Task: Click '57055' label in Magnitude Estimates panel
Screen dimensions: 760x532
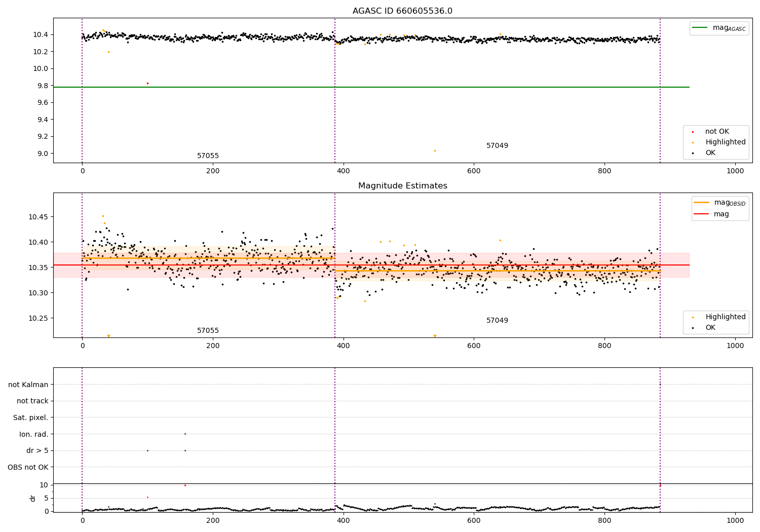Action: [x=208, y=331]
